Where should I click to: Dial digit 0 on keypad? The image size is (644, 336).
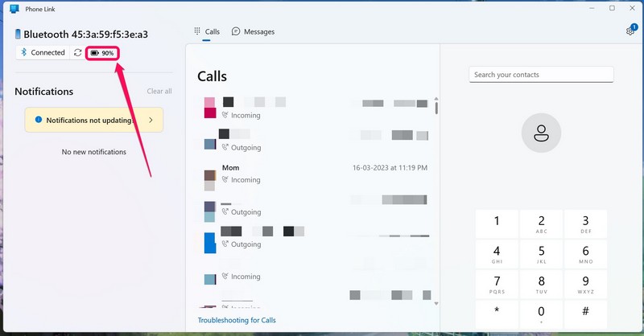coord(541,314)
